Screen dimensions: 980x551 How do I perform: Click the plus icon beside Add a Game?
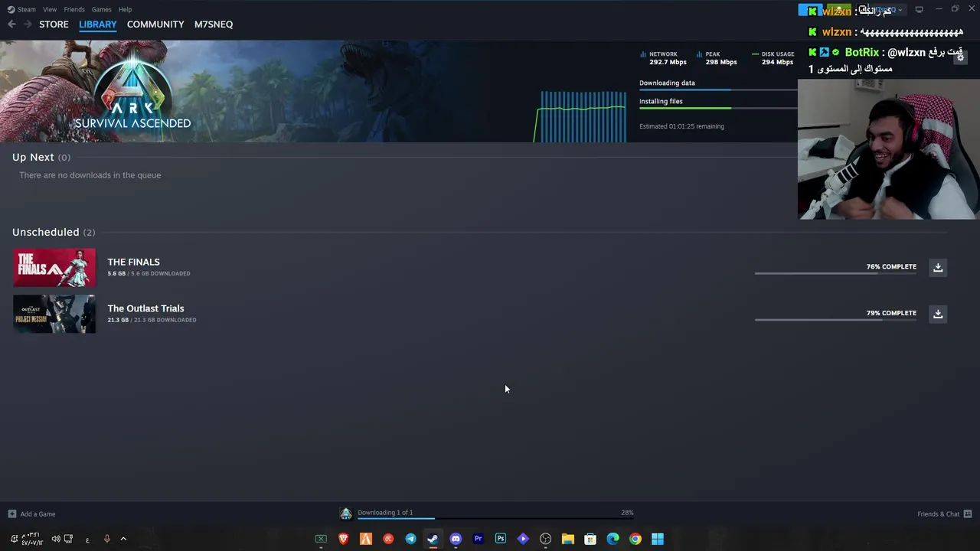(11, 514)
